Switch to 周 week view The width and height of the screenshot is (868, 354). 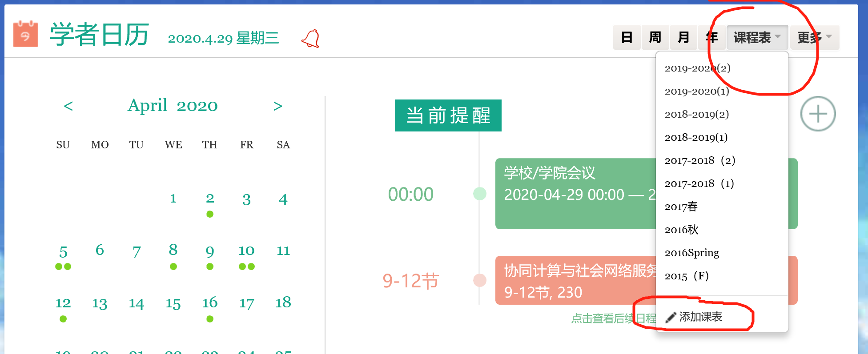click(655, 37)
